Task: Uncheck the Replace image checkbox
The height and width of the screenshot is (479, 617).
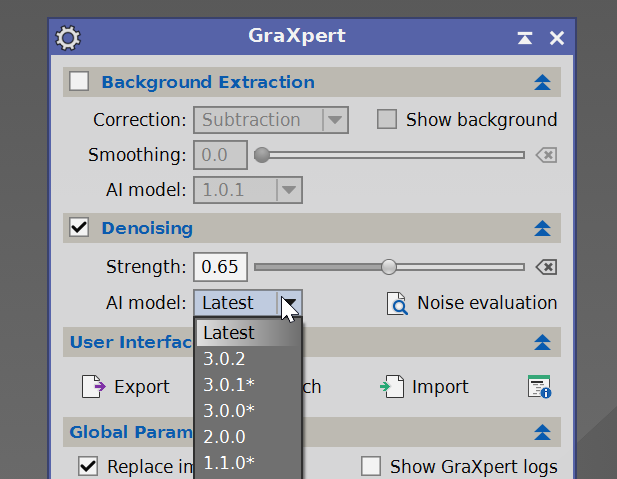Action: point(87,466)
